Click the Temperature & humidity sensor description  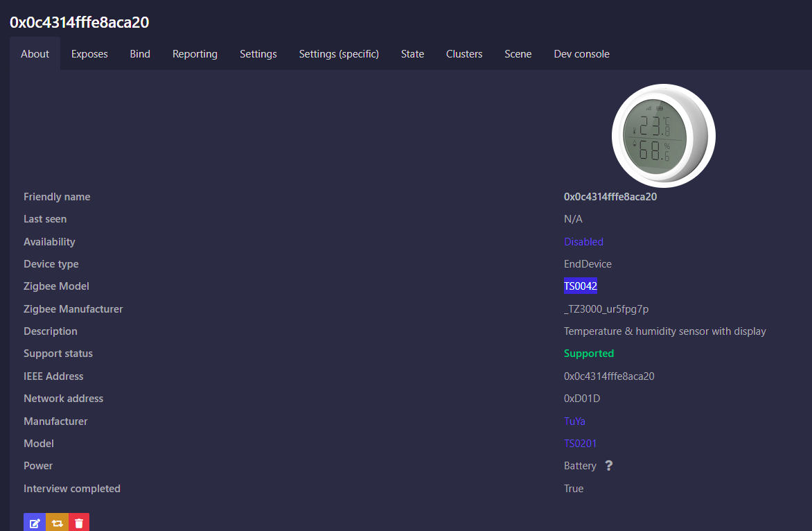pyautogui.click(x=665, y=331)
